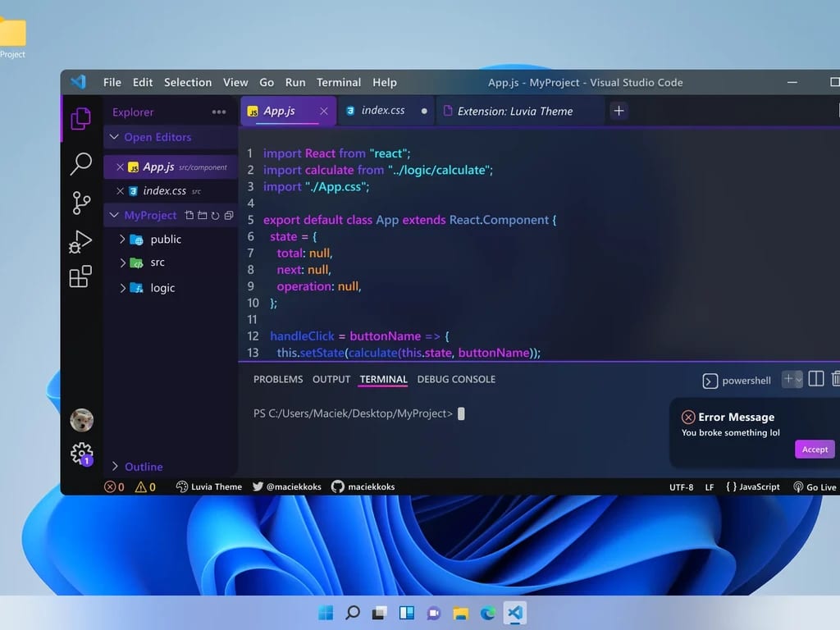Screen dimensions: 840x630
Task: Collapse the MyProject section
Action: click(114, 215)
